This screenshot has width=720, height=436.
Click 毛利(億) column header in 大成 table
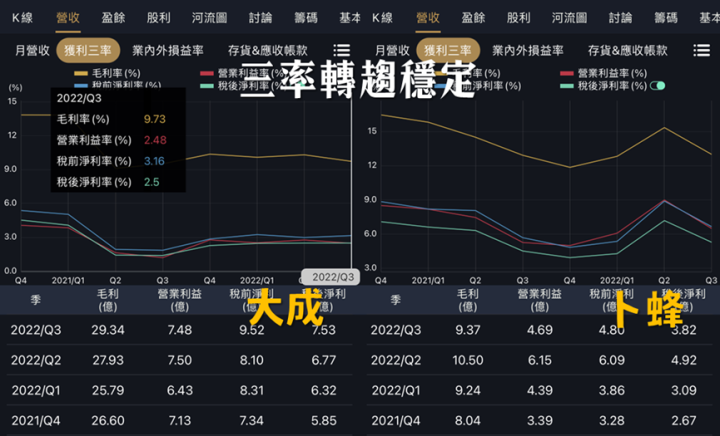click(x=108, y=300)
